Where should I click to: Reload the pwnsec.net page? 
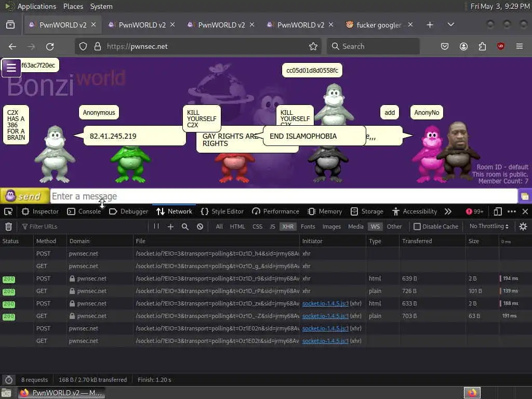point(50,46)
